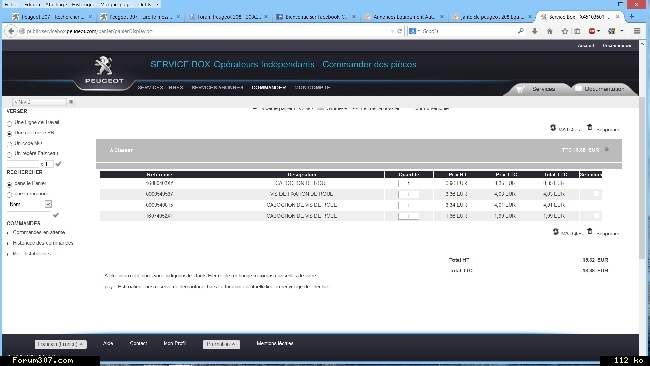
Task: Bookmark this page with the star icon
Action: pyautogui.click(x=565, y=31)
